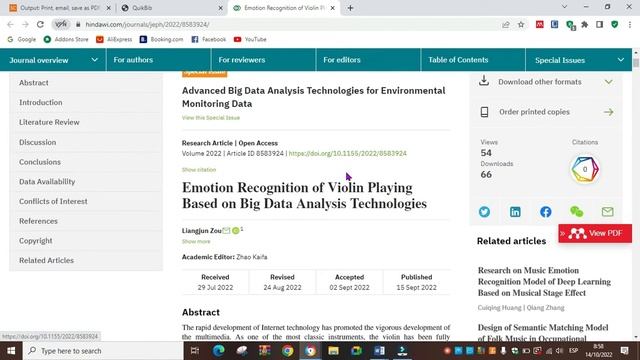Toggle the browser side panel icon
This screenshot has width=640, height=360.
point(600,24)
